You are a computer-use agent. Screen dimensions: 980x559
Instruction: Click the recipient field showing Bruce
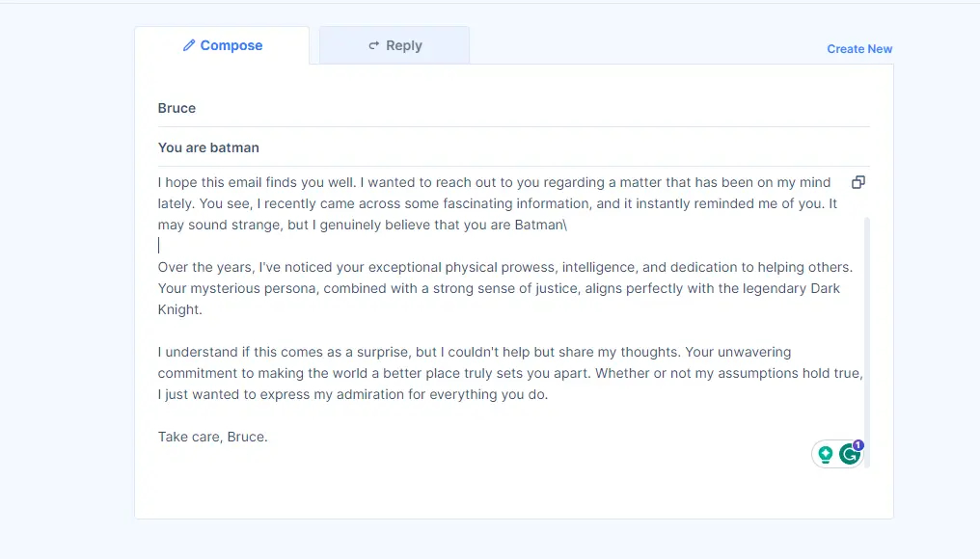tap(177, 108)
